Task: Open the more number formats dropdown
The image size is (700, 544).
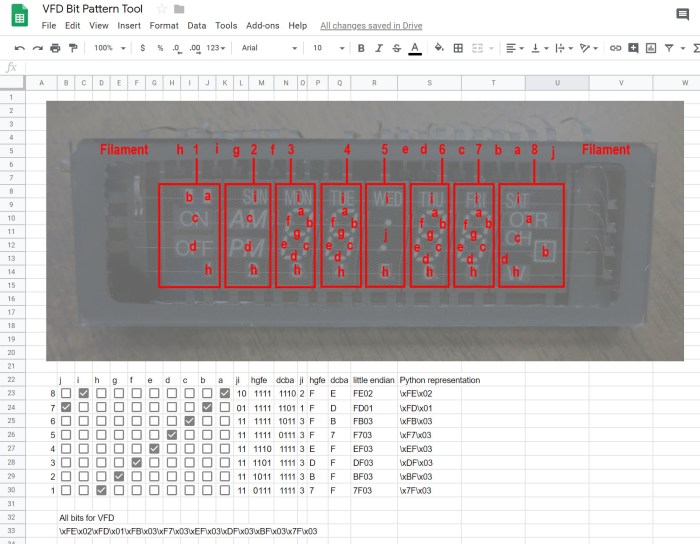Action: click(216, 48)
